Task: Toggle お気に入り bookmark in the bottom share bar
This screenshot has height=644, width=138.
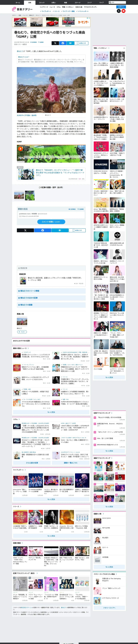Action: click(77, 230)
